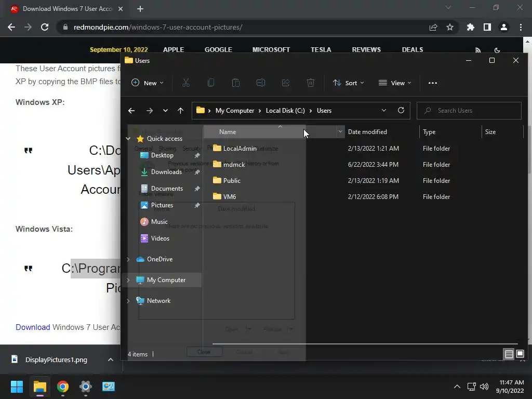
Task: Open Chrome profile avatar icon
Action: (x=504, y=27)
